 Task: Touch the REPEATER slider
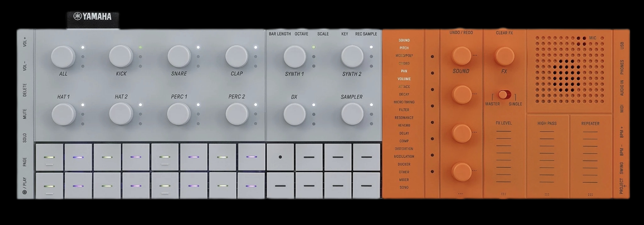point(590,156)
